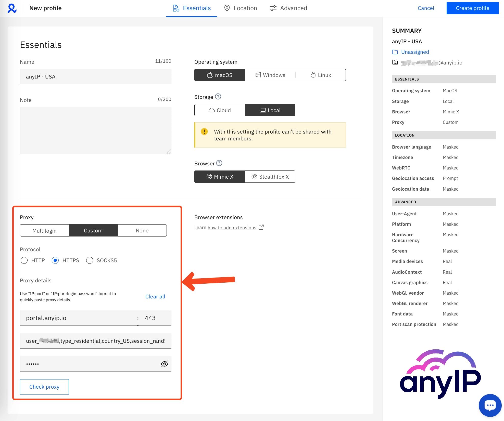The height and width of the screenshot is (421, 504).
Task: Click the folder icon next to Unassigned
Action: [395, 52]
